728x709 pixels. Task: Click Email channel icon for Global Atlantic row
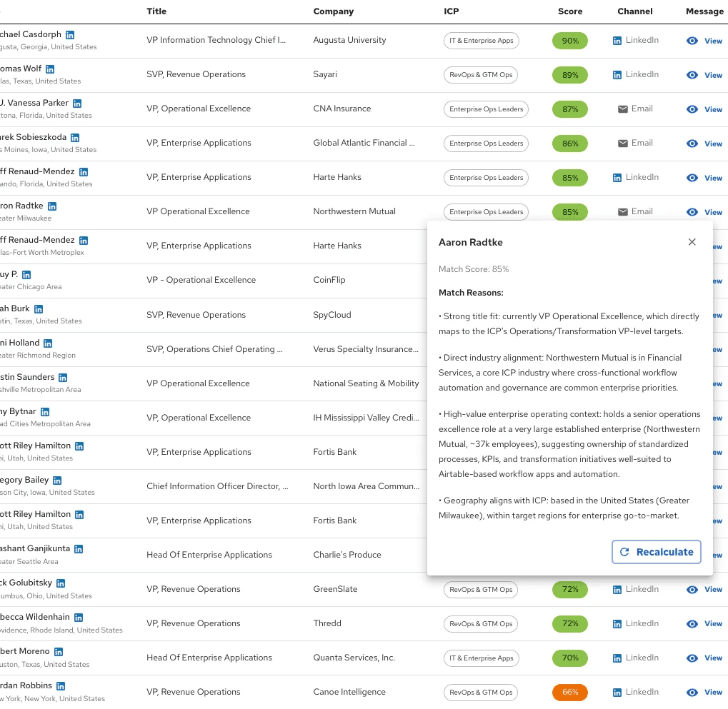(x=622, y=144)
